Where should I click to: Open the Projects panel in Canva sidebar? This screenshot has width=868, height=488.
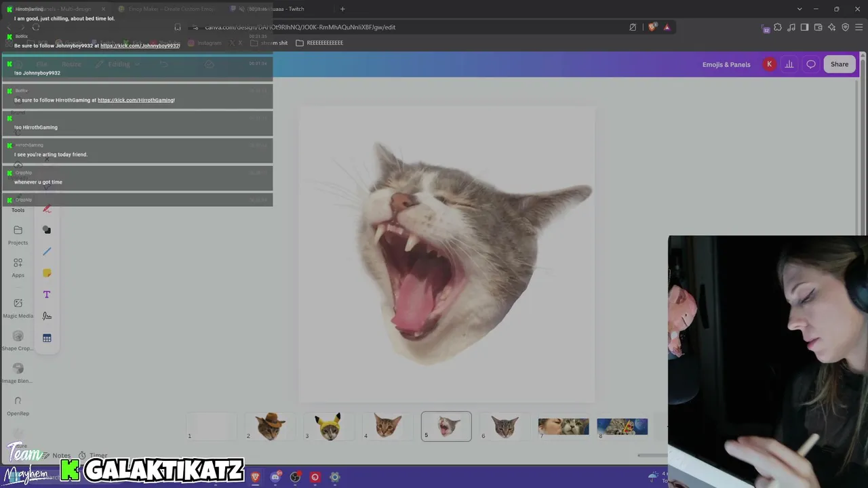click(x=18, y=235)
